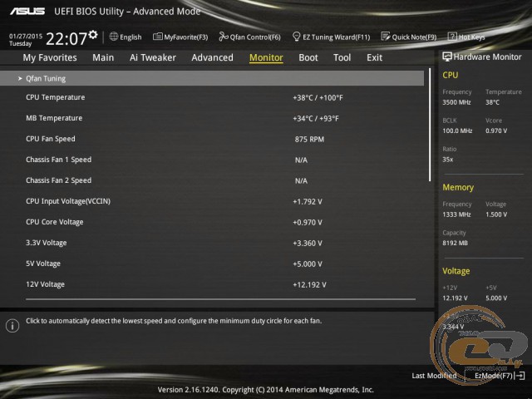Open the My Favorites tab
This screenshot has height=399, width=532.
(50, 57)
